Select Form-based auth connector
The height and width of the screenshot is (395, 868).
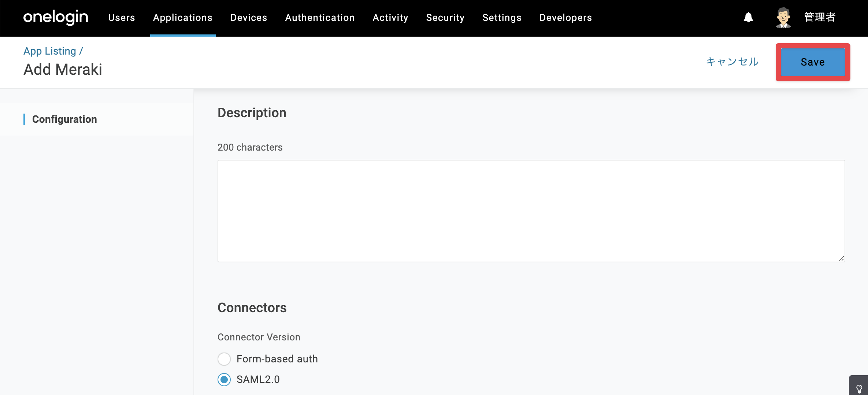tap(224, 359)
